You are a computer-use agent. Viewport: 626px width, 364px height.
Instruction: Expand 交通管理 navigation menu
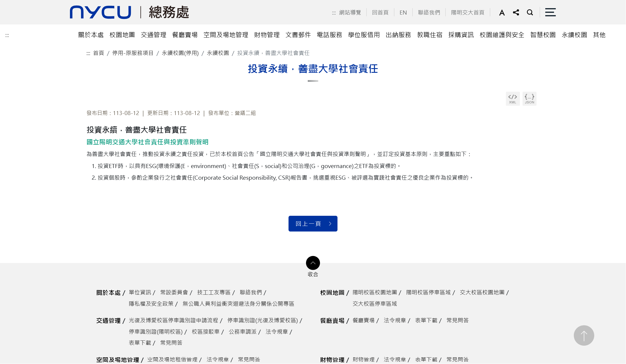(x=153, y=35)
